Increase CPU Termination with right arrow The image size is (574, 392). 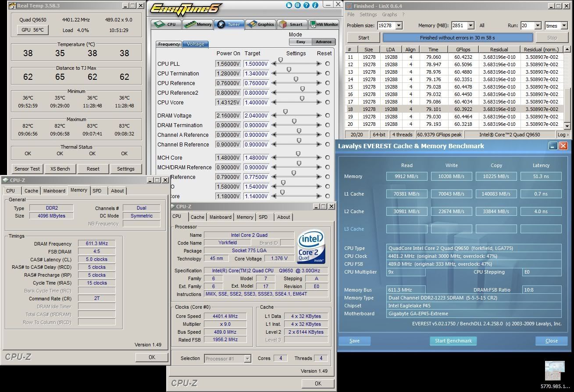tap(320, 74)
